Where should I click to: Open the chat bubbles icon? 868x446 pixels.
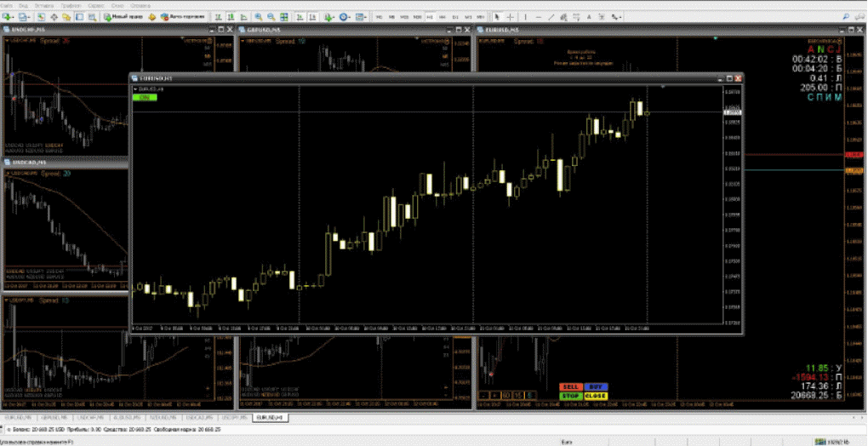(x=859, y=17)
